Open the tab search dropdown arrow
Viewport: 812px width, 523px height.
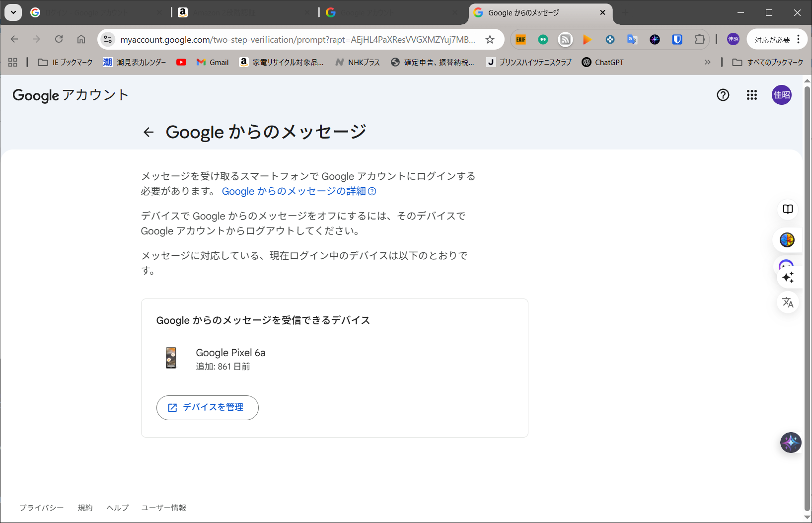13,12
